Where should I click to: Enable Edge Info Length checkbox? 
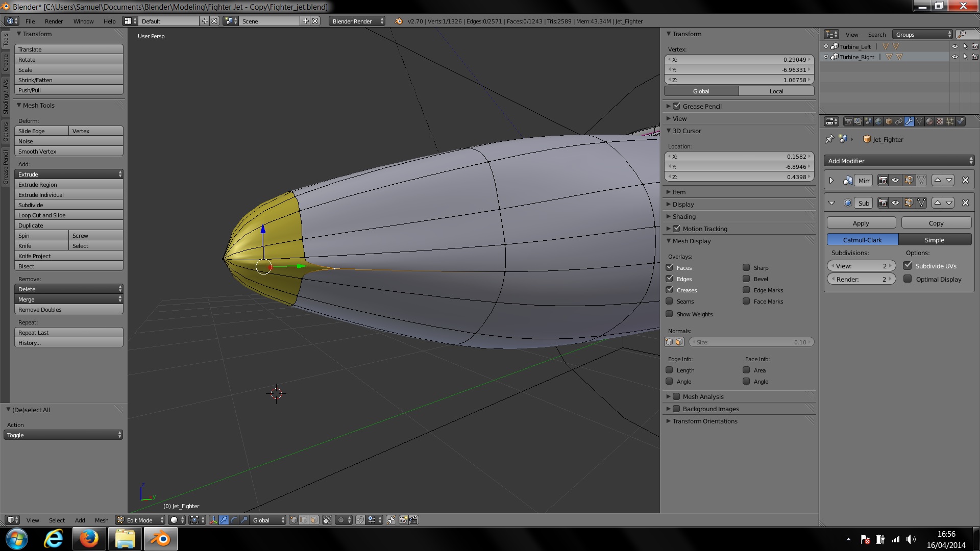pyautogui.click(x=670, y=370)
